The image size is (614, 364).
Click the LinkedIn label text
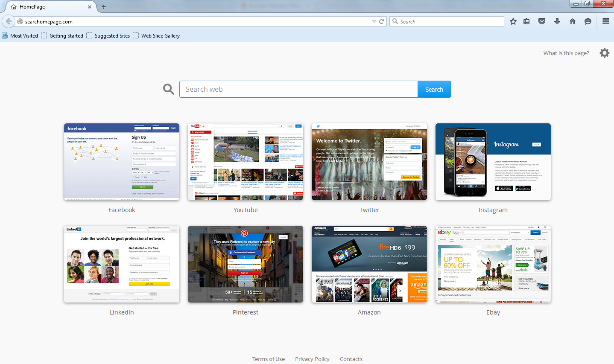(x=122, y=312)
